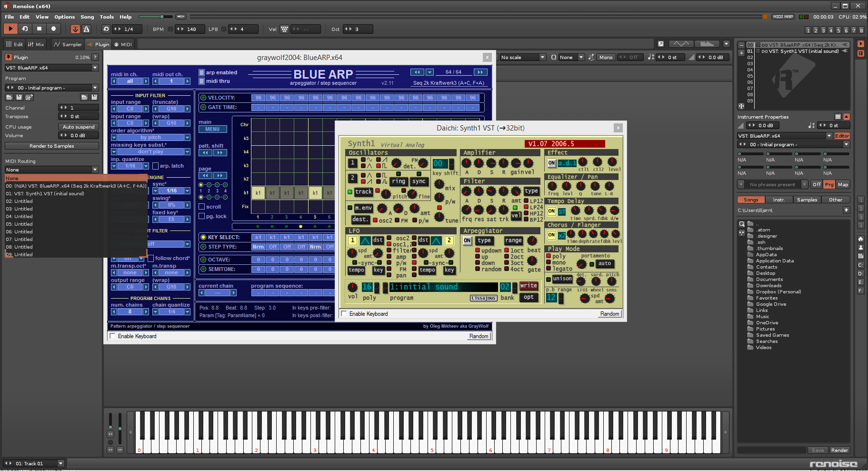Open the track selector 01: Track 01 dropdown
The height and width of the screenshot is (471, 868).
[x=33, y=463]
